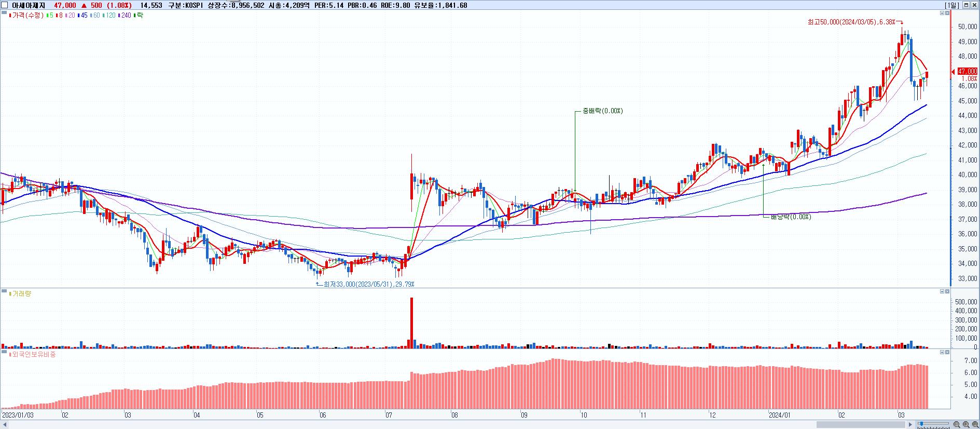980x429 pixels.
Task: Click the [1일] period indicator
Action: 952,5
